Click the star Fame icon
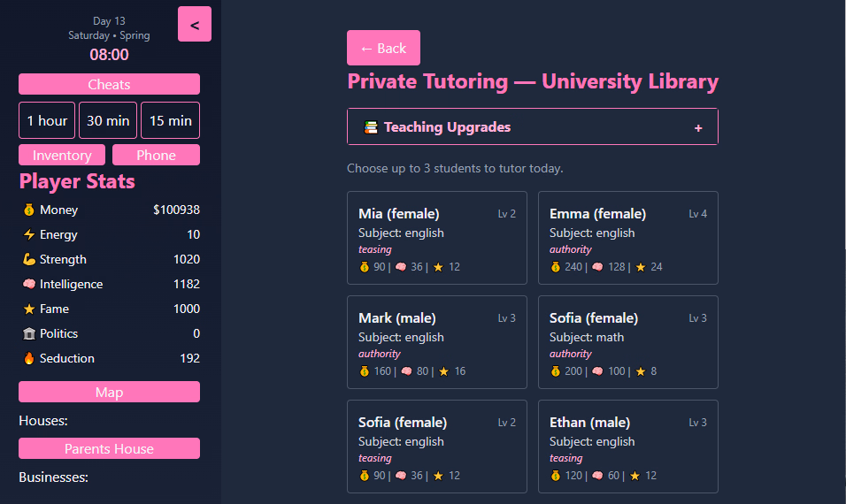The width and height of the screenshot is (846, 504). pos(29,309)
